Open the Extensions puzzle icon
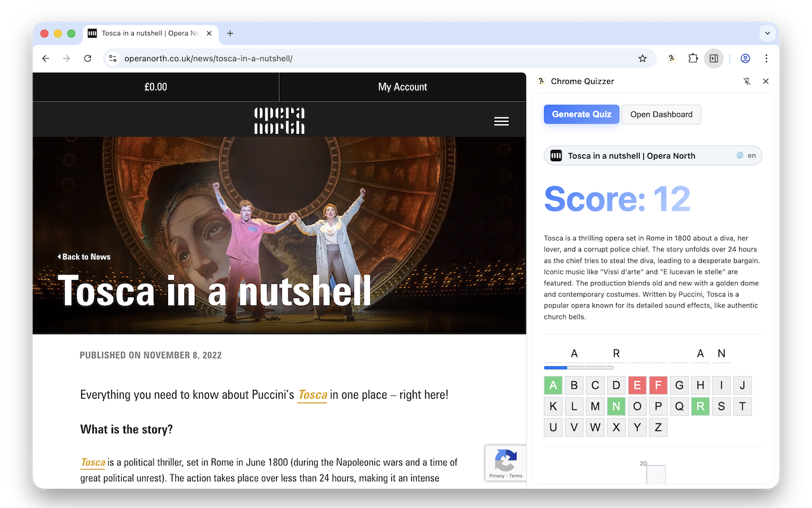This screenshot has height=508, width=812. tap(693, 58)
